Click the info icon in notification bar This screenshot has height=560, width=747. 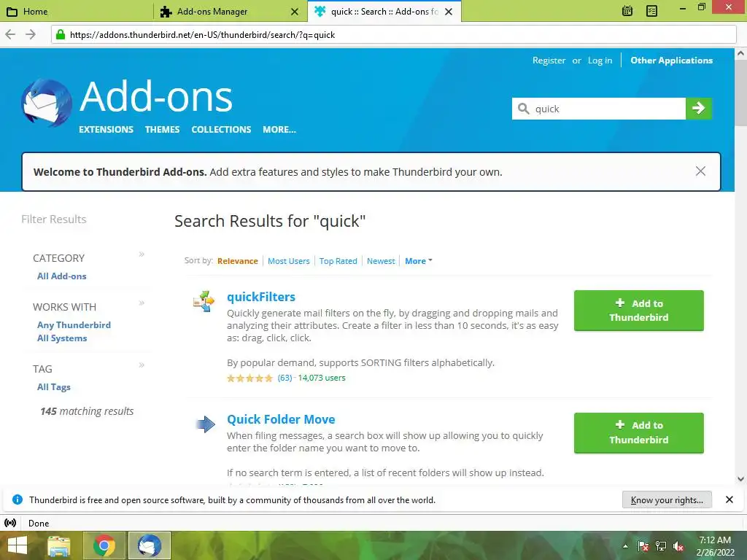click(x=18, y=499)
